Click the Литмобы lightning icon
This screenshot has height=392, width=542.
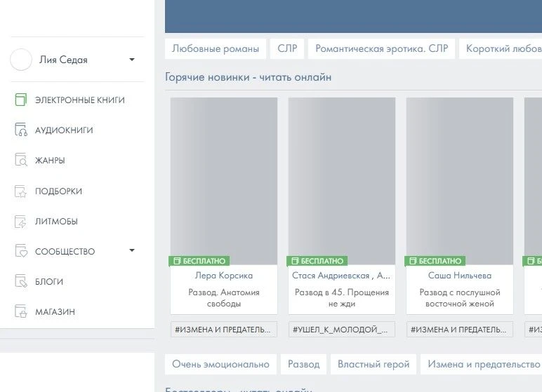pyautogui.click(x=21, y=222)
